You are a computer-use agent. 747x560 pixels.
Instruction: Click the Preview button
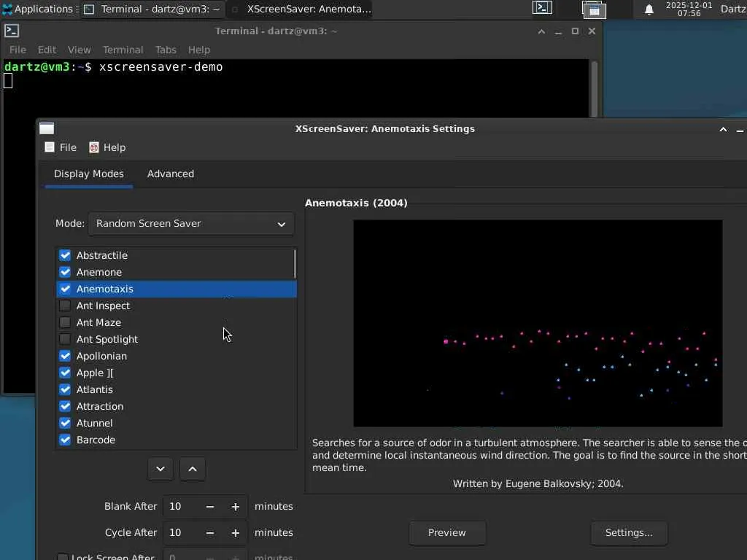pos(447,533)
